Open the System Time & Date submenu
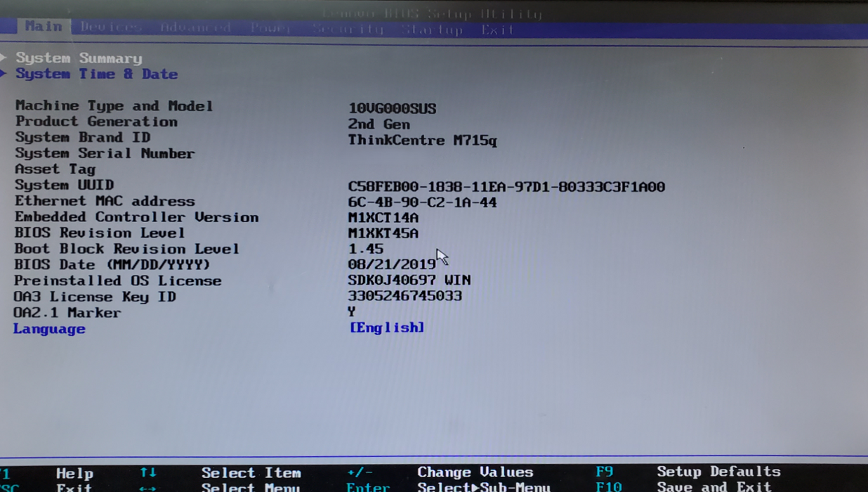 pos(96,74)
